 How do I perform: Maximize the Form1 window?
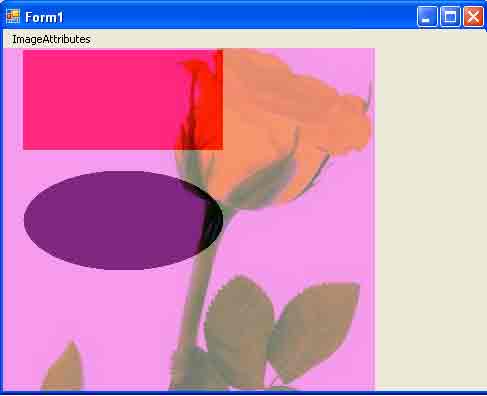click(x=450, y=16)
